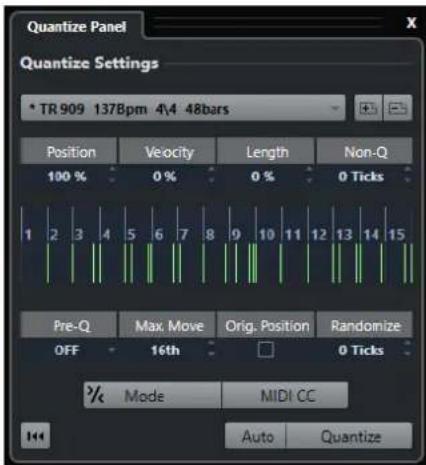Adjust the Position 100 % stepper arrows
Image resolution: width=426 pixels, height=465 pixels.
(112, 175)
